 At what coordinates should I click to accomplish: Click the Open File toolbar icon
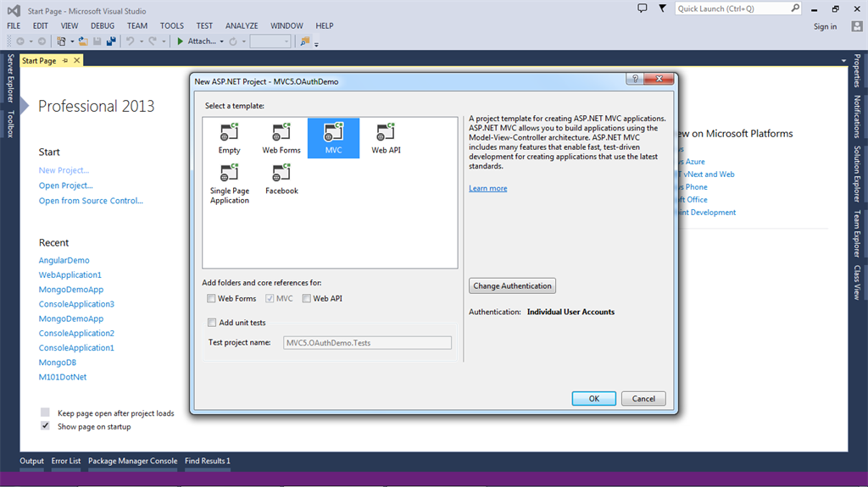point(83,42)
